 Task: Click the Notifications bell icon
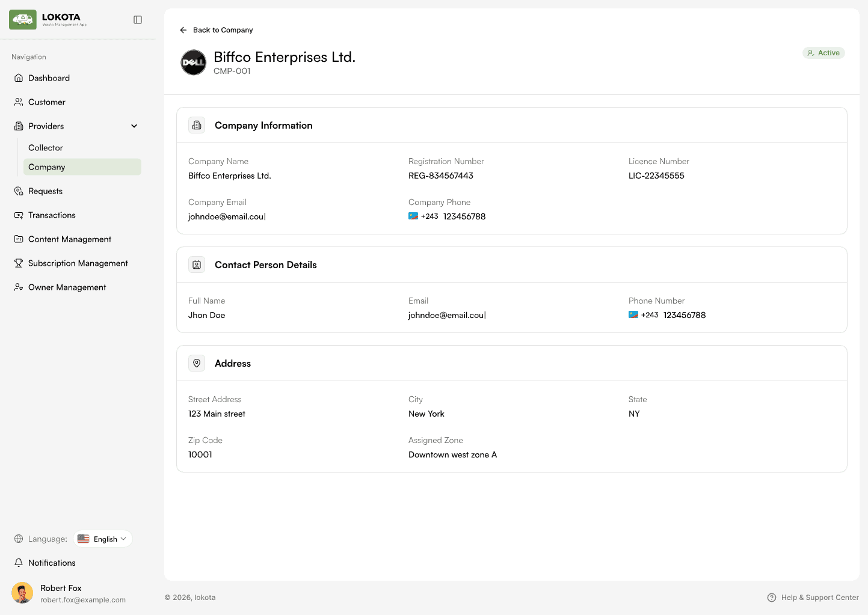[19, 563]
